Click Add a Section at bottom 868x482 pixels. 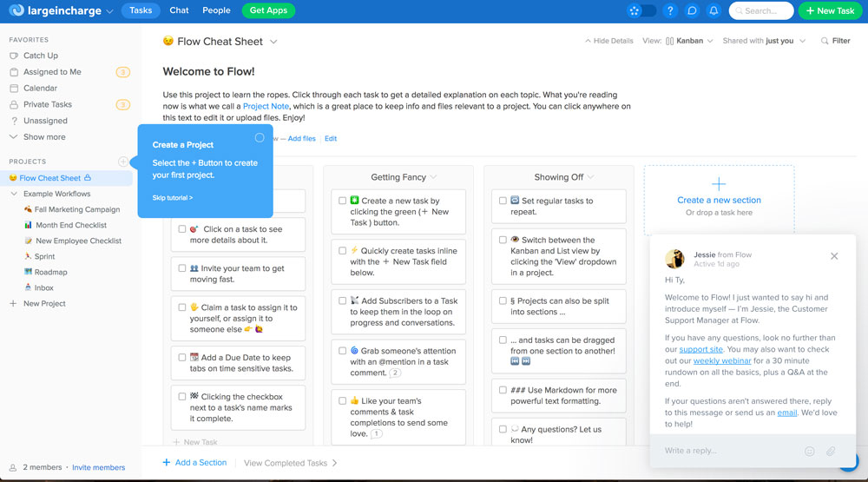click(x=194, y=463)
